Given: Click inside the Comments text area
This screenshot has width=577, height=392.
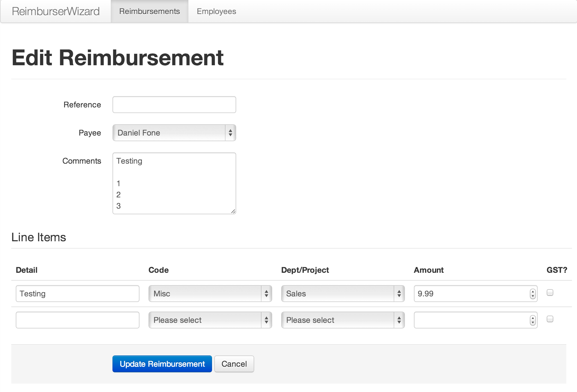Looking at the screenshot, I should [174, 183].
